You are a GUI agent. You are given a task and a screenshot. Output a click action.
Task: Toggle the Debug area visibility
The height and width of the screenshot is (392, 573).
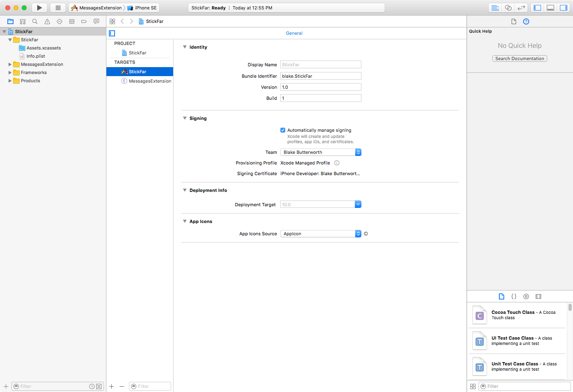[x=550, y=8]
